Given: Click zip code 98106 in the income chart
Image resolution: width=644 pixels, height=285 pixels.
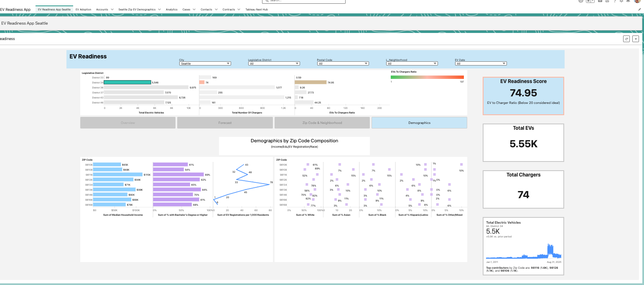Looking at the screenshot, I should click(89, 165).
